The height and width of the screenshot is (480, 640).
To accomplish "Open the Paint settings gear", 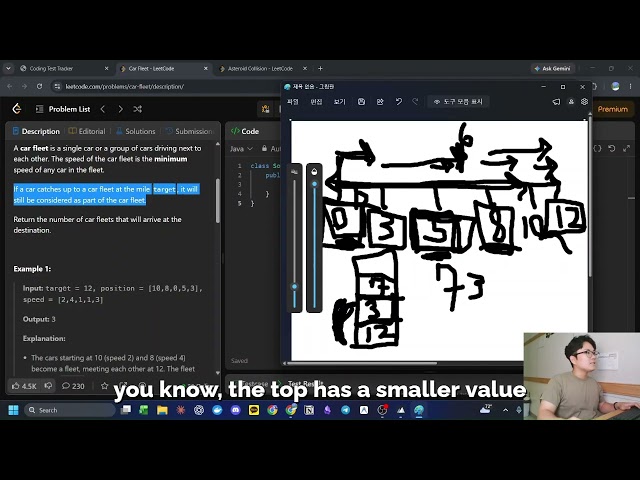I will [584, 102].
